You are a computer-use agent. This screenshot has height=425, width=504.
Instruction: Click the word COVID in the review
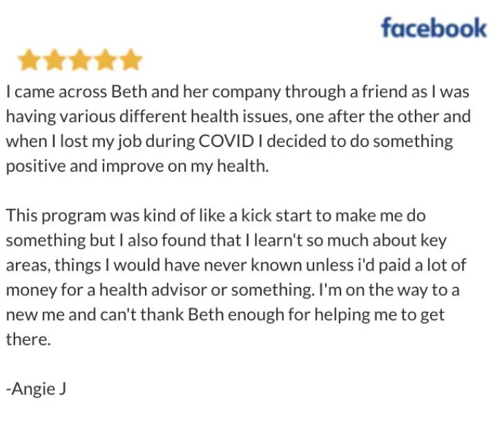tap(226, 141)
